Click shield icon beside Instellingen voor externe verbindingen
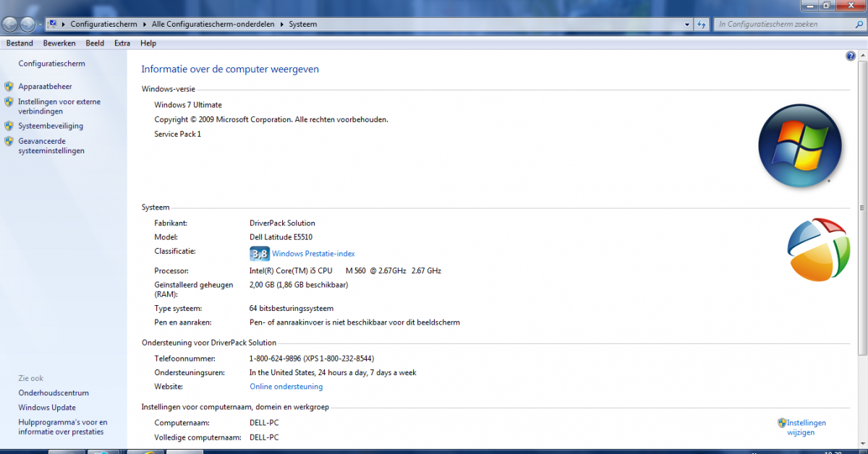Viewport: 868px width, 454px height. [x=9, y=102]
